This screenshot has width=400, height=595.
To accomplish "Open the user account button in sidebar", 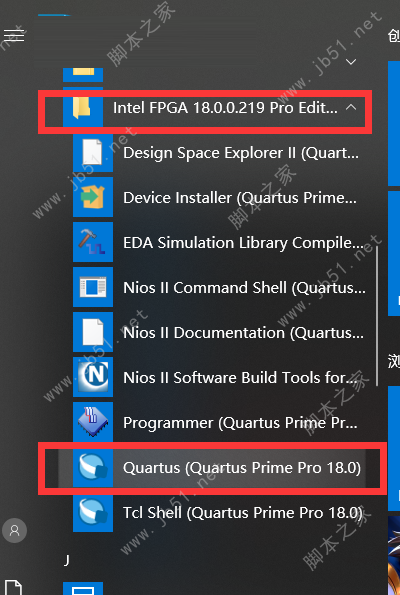I will click(14, 530).
